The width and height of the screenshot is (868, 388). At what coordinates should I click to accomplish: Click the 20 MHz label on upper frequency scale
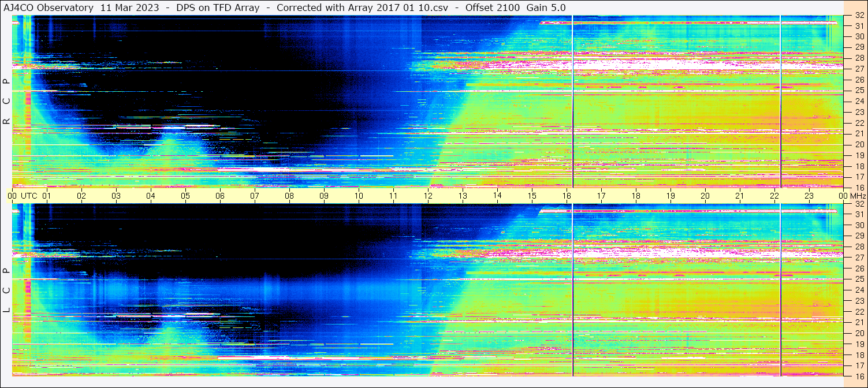[x=859, y=144]
